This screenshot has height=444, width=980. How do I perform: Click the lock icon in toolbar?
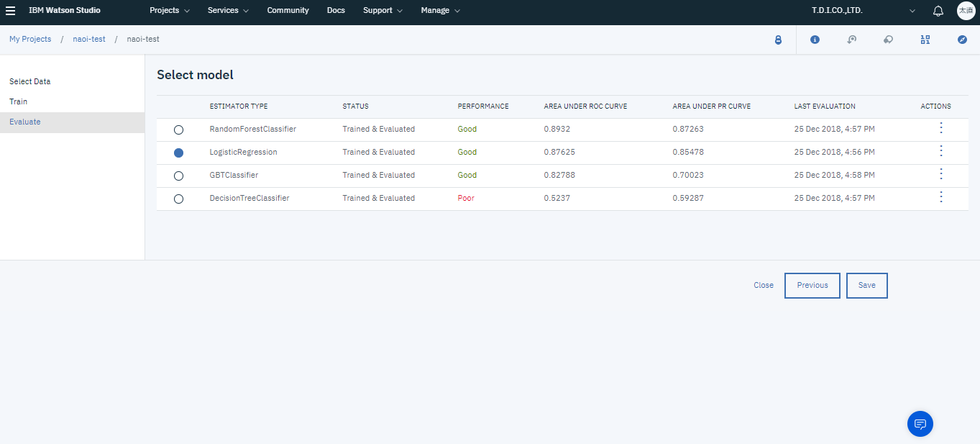[x=777, y=40]
